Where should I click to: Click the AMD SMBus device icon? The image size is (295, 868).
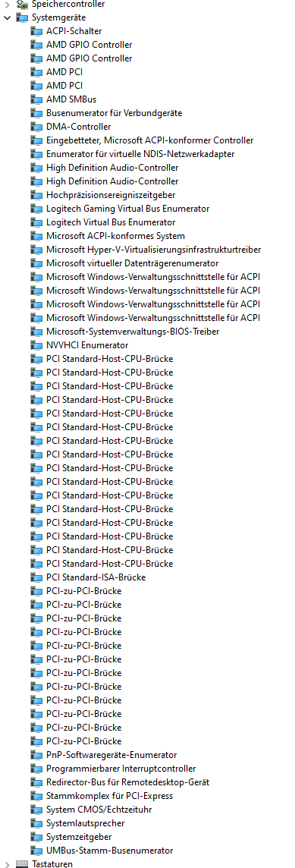[x=36, y=99]
